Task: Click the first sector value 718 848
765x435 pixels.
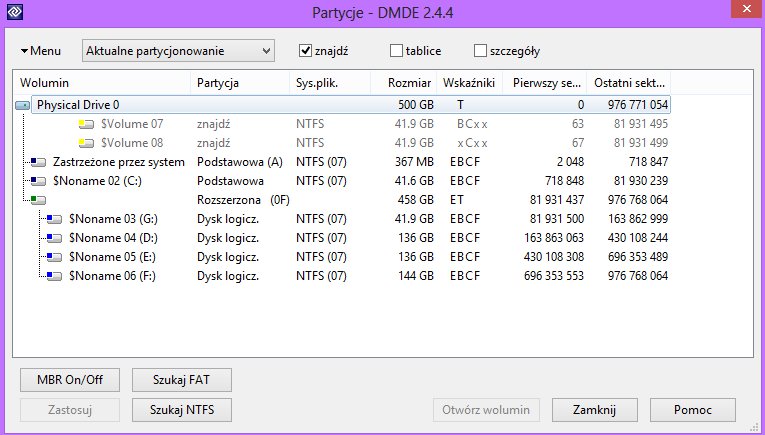Action: (564, 181)
